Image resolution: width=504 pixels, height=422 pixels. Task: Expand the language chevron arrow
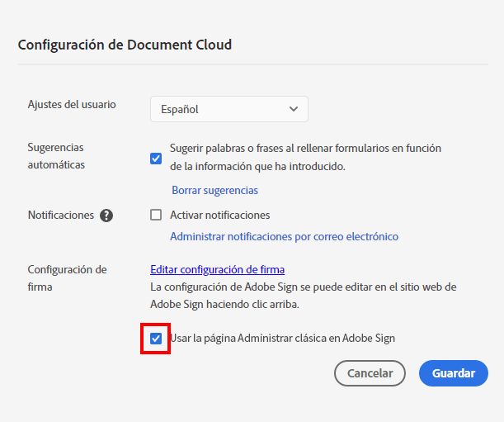point(293,109)
